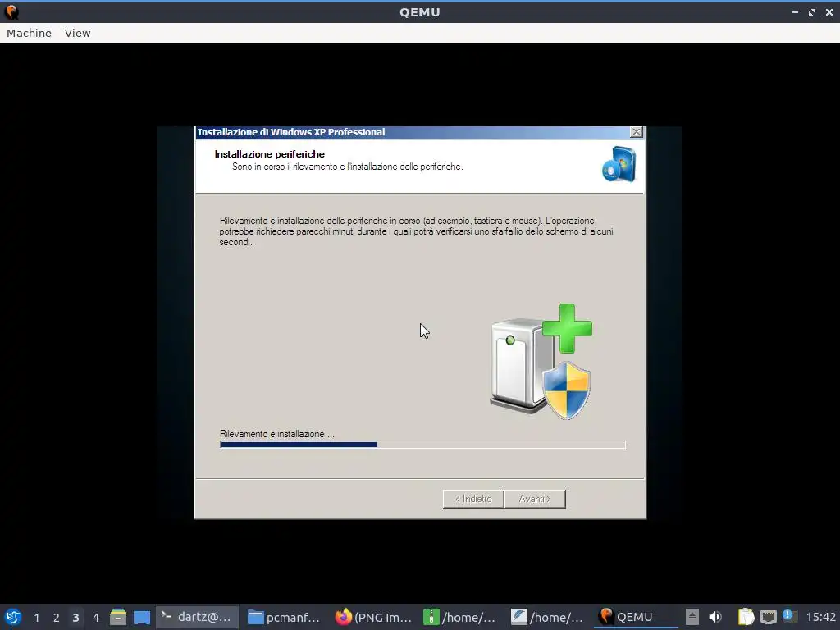The width and height of the screenshot is (840, 630).
Task: Open the Lubuntu start menu
Action: (x=13, y=617)
